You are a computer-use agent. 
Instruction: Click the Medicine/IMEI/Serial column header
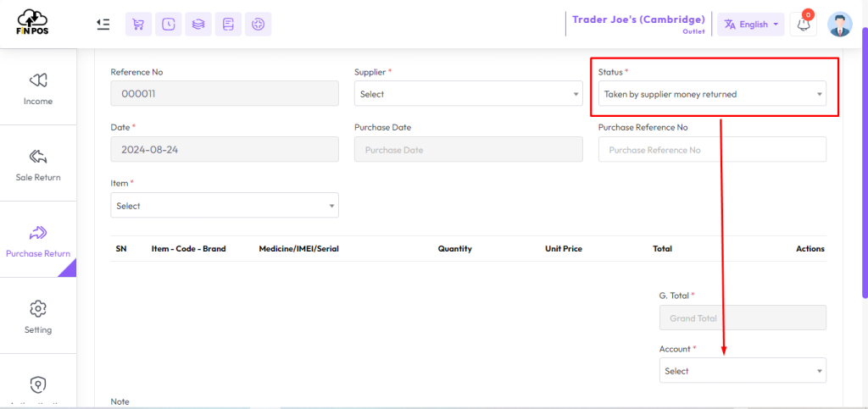[299, 249]
